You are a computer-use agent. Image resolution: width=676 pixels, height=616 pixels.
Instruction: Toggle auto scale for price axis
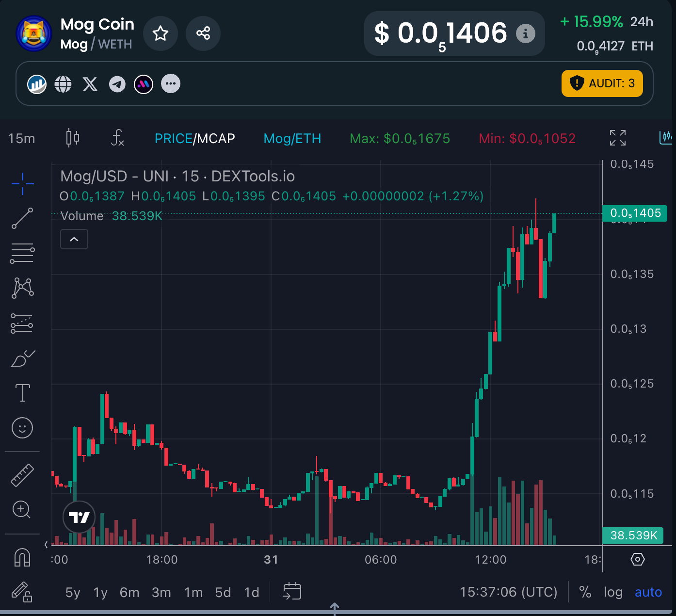pyautogui.click(x=648, y=592)
